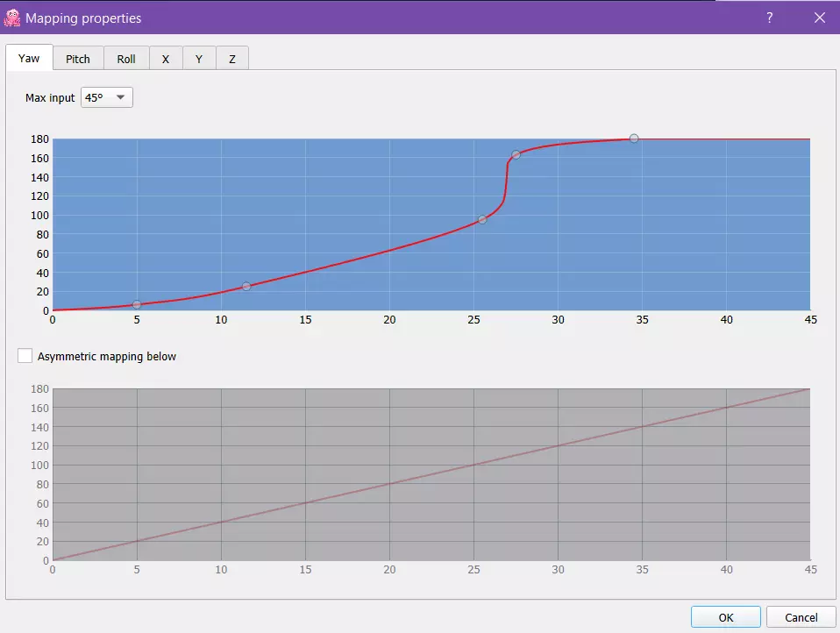Select the Z axis tab
This screenshot has height=633, width=840.
[x=232, y=59]
